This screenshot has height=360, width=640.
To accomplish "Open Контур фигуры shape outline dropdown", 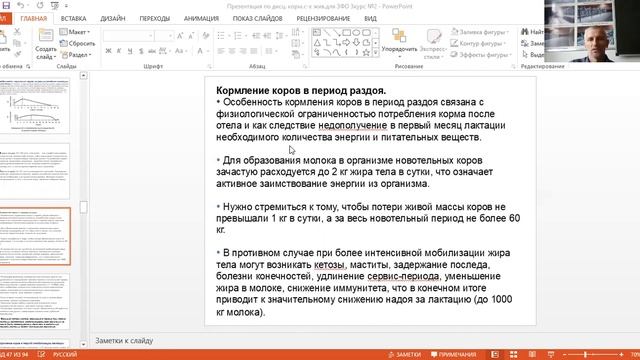I will coord(478,43).
